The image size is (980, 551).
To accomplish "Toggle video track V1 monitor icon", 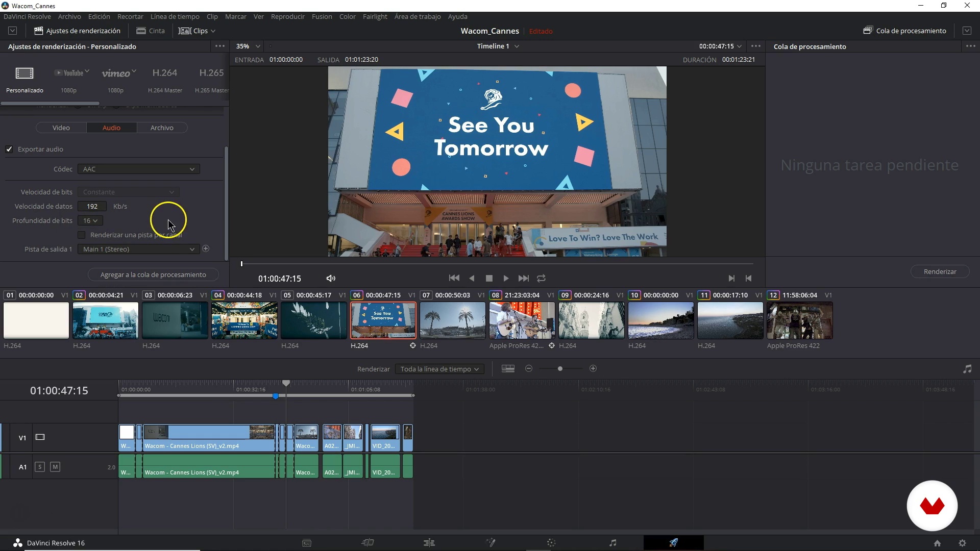I will pos(40,438).
